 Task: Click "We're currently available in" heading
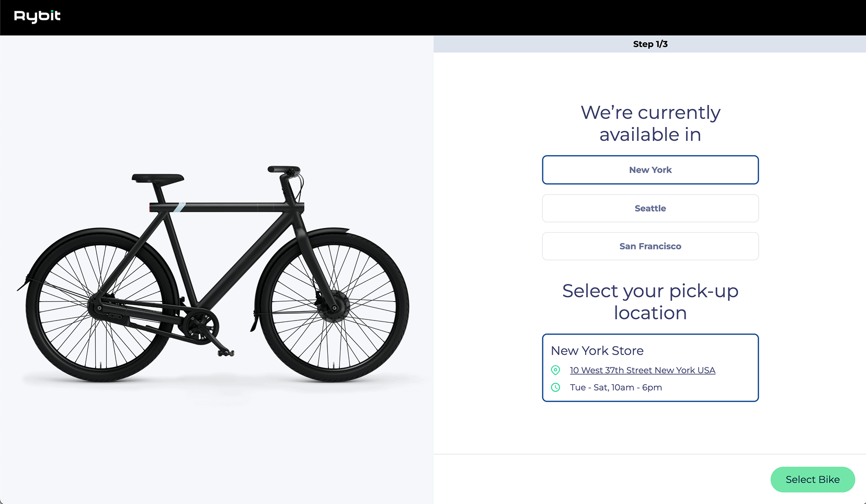pyautogui.click(x=650, y=123)
